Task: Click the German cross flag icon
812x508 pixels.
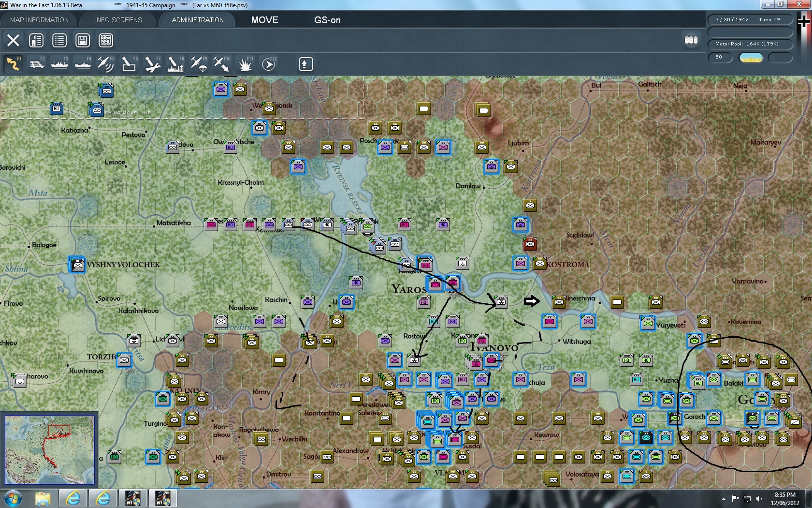Action: pos(805,22)
